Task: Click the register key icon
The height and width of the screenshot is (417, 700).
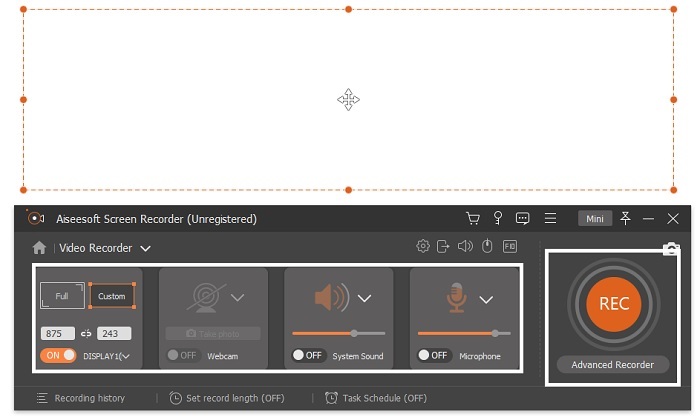Action: pos(497,218)
